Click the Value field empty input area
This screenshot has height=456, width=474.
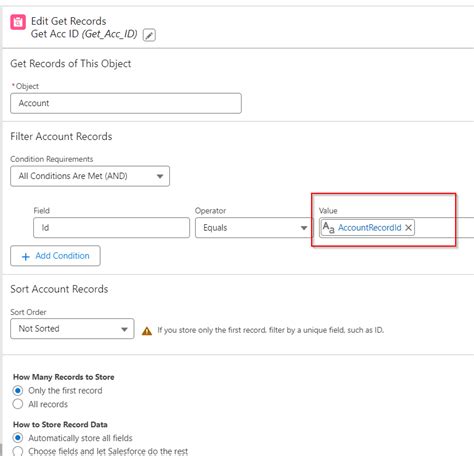pyautogui.click(x=444, y=228)
